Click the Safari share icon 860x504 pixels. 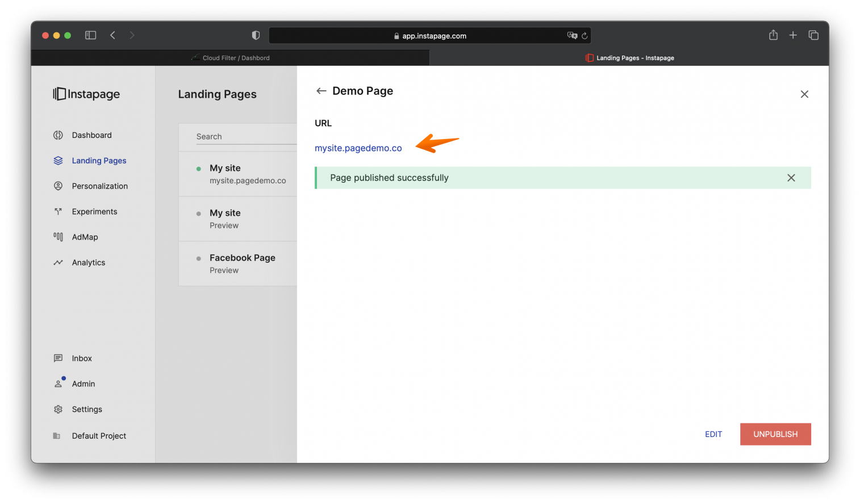coord(773,35)
